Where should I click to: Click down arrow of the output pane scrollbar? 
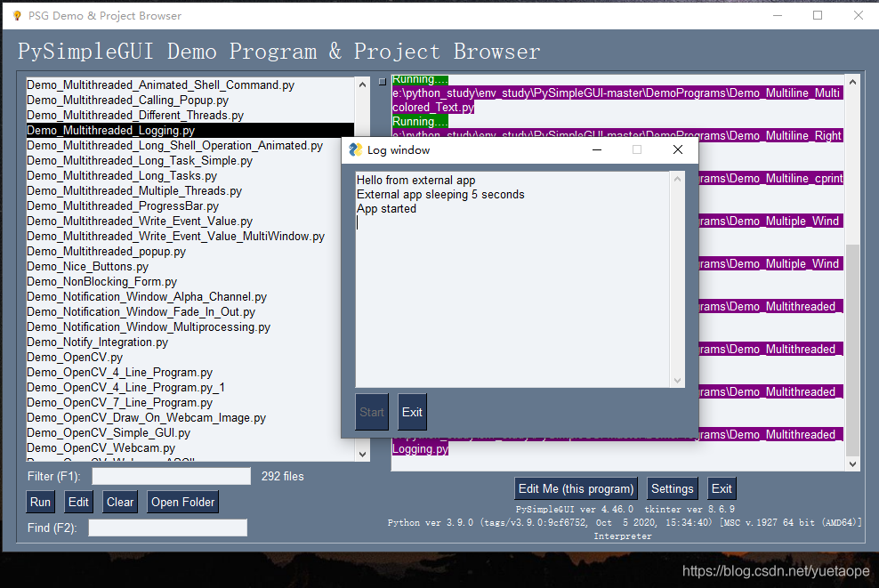tap(852, 463)
